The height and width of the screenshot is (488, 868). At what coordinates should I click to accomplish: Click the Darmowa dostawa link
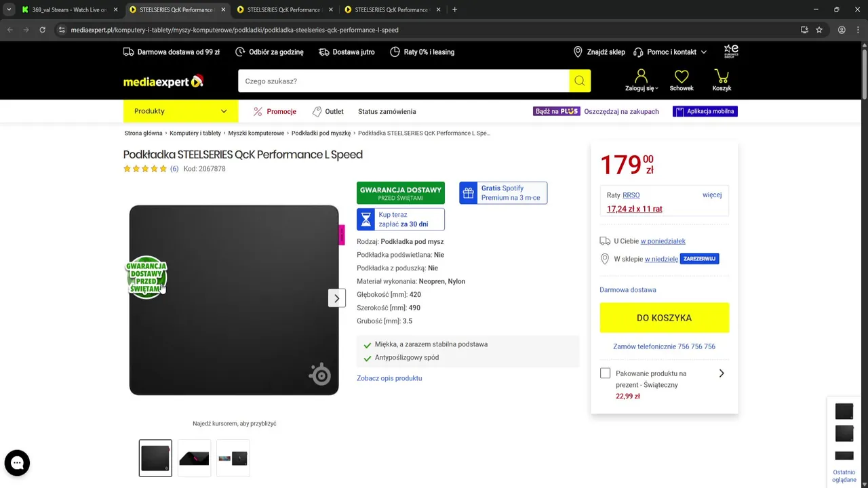click(x=628, y=290)
